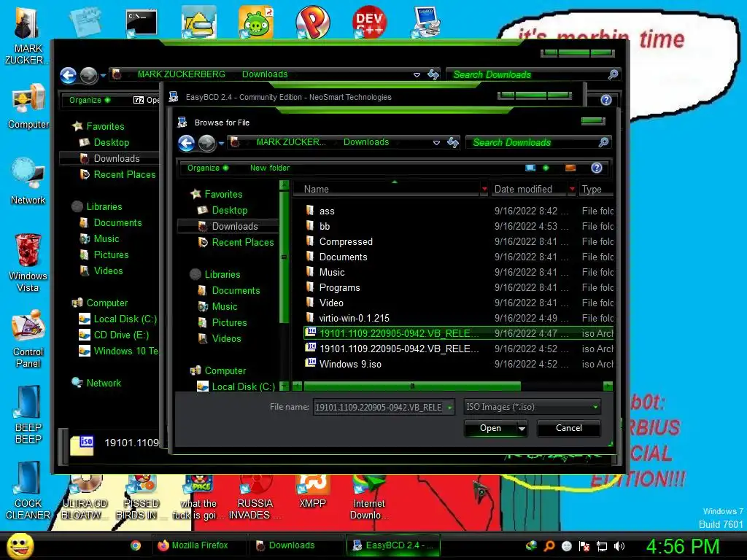Open the Name column filter arrow
This screenshot has width=747, height=560.
pyautogui.click(x=484, y=189)
